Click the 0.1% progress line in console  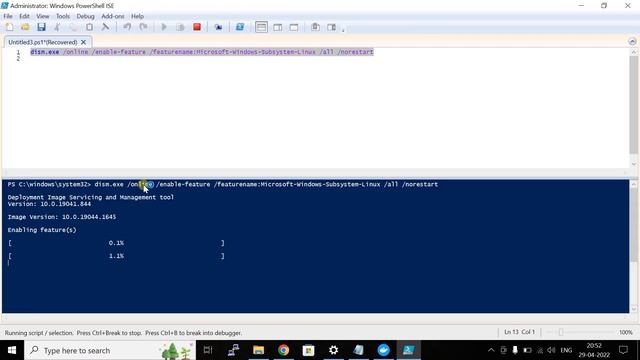(116, 243)
